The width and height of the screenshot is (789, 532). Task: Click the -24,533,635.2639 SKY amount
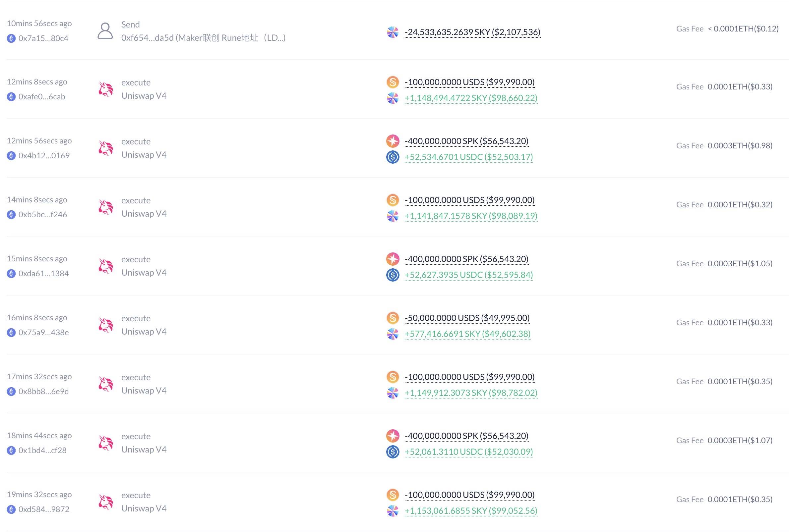[472, 32]
